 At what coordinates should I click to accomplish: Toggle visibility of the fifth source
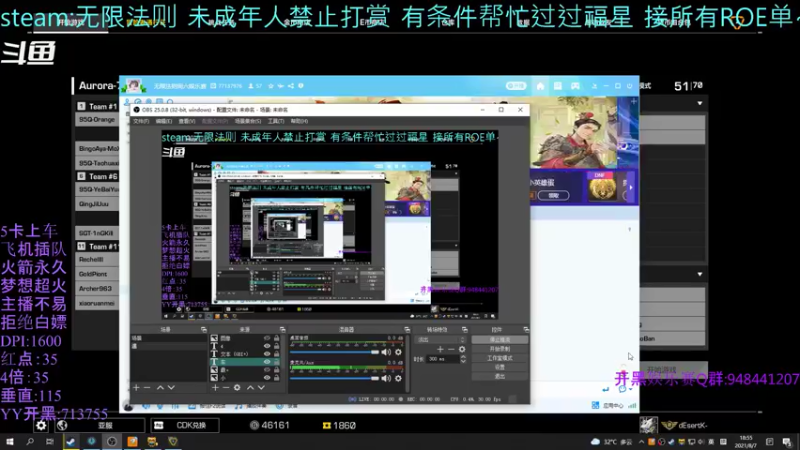pos(267,370)
